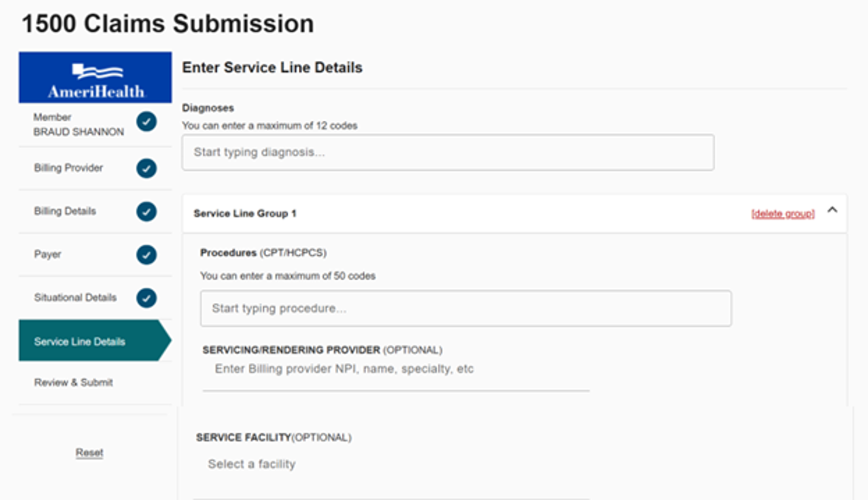The height and width of the screenshot is (500, 868).
Task: Click the Reset link
Action: point(89,453)
